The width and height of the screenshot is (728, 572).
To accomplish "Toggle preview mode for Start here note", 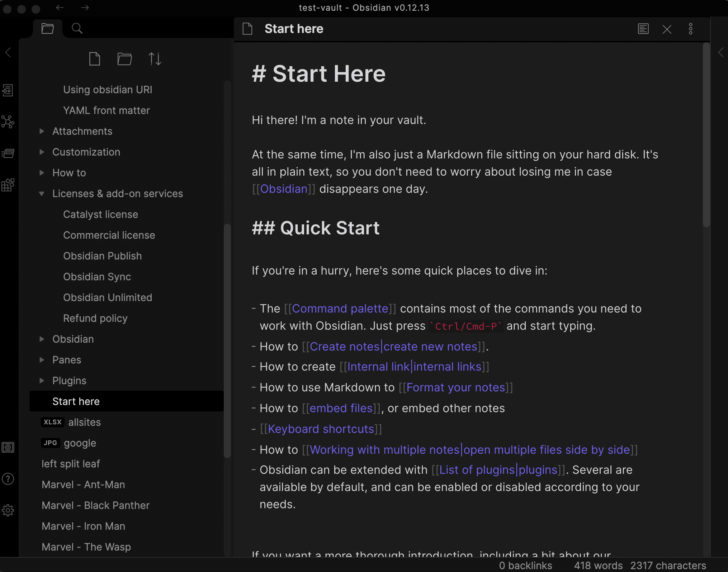I will (643, 29).
